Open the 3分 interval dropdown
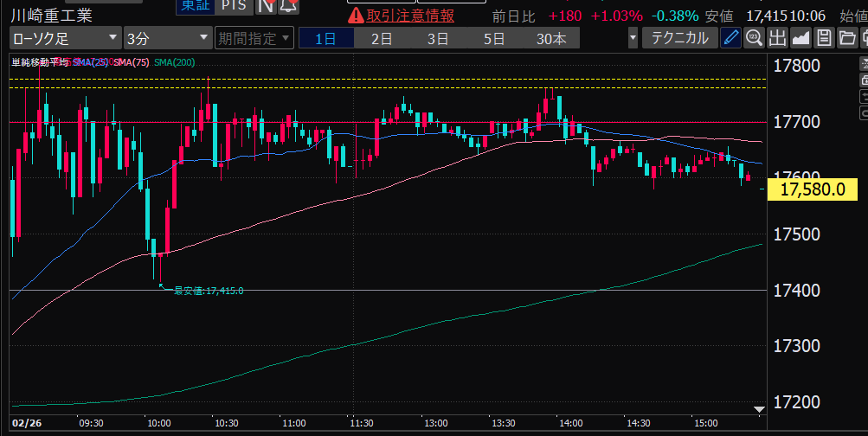The image size is (868, 436). coord(166,38)
